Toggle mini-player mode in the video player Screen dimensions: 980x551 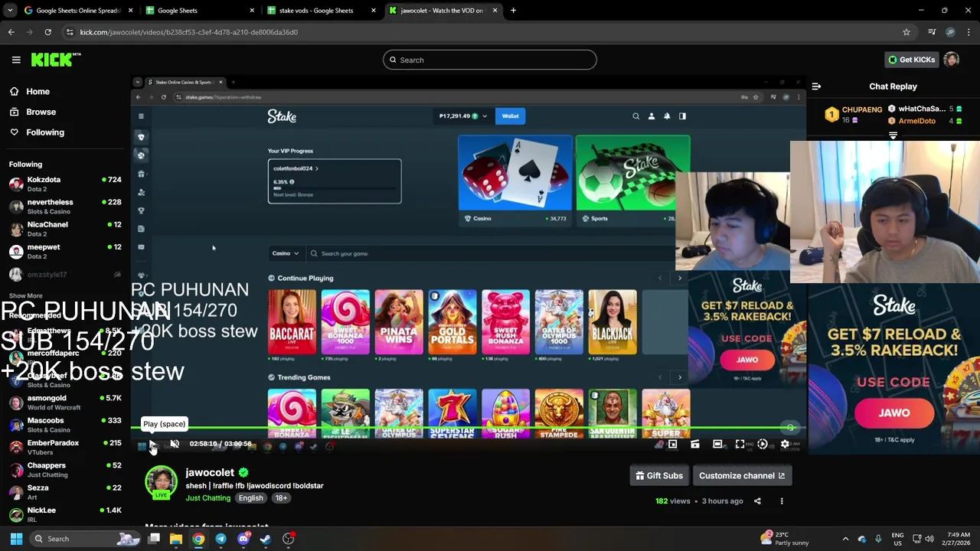point(672,444)
